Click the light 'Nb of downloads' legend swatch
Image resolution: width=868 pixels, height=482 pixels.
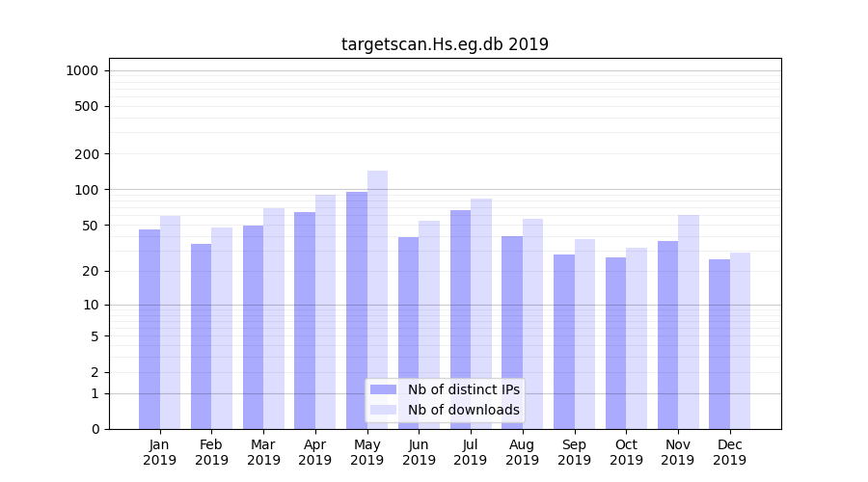pos(383,410)
